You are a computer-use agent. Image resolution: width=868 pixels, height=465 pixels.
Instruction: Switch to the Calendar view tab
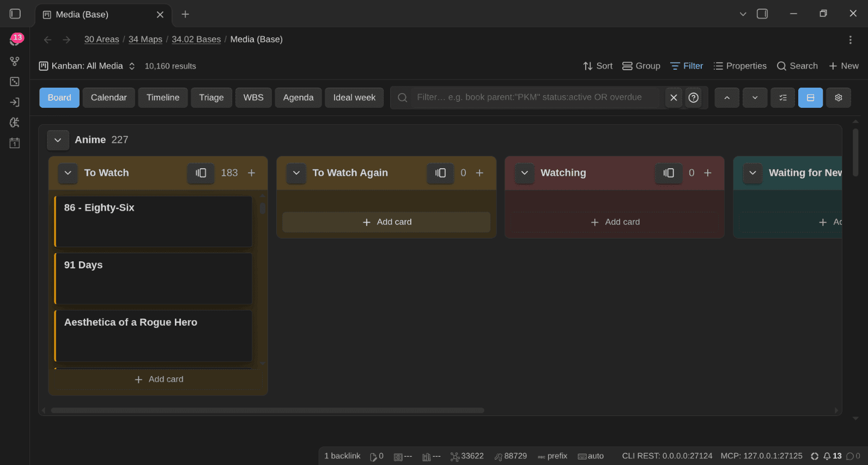[x=108, y=97]
